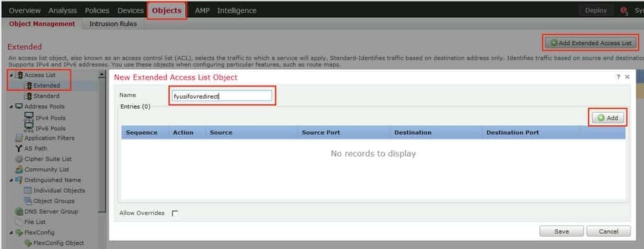Select Object Groups in the tree
644x249 pixels.
click(x=54, y=201)
